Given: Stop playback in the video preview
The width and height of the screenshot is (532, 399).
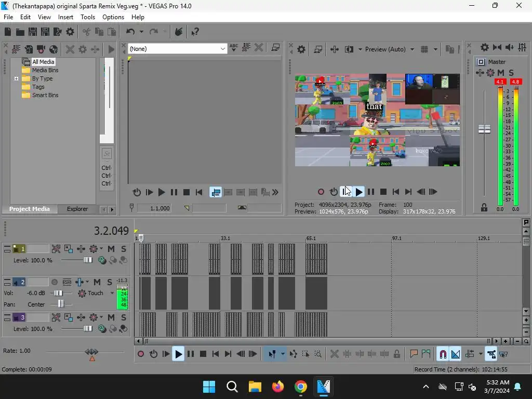Looking at the screenshot, I should pos(383,192).
